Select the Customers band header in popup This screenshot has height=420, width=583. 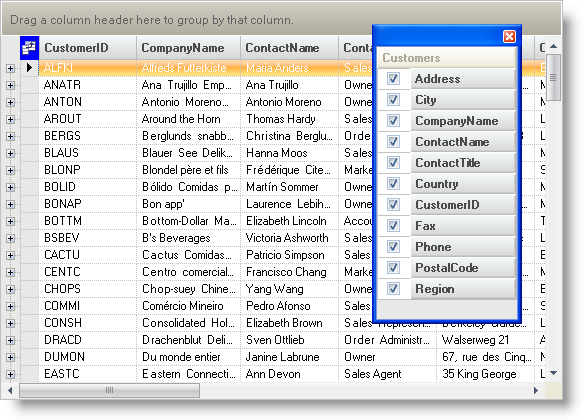point(447,58)
